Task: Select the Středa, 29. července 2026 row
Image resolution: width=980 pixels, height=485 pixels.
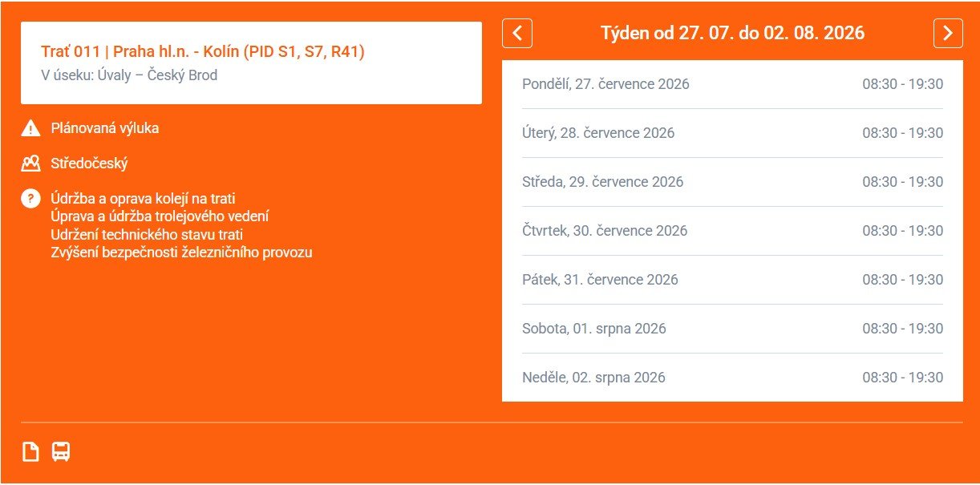Action: (732, 182)
